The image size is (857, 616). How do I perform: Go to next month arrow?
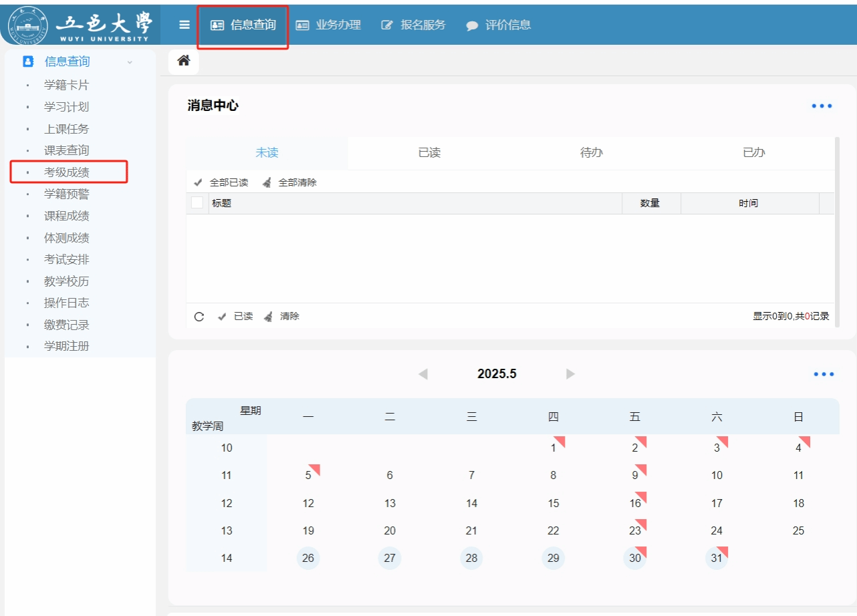click(x=570, y=374)
